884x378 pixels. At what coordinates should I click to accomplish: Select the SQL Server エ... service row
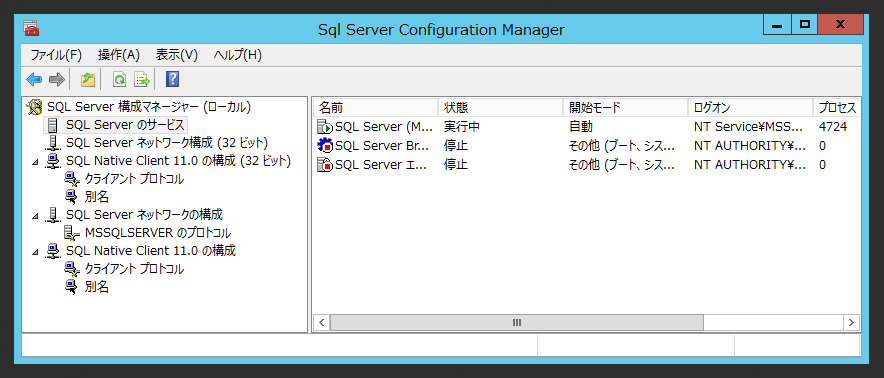point(587,165)
